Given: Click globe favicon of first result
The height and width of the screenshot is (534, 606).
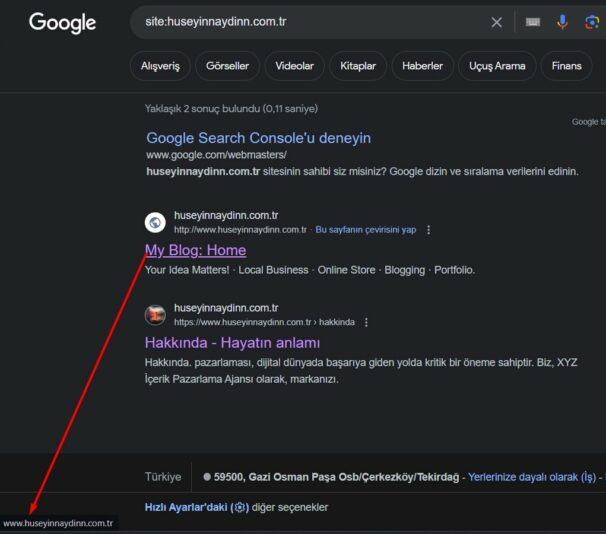Looking at the screenshot, I should tap(155, 222).
